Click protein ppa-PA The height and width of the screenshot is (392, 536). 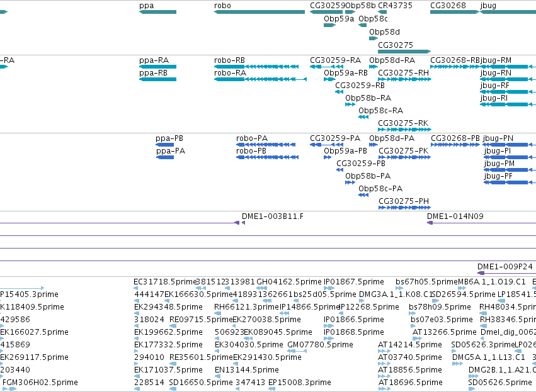(165, 157)
